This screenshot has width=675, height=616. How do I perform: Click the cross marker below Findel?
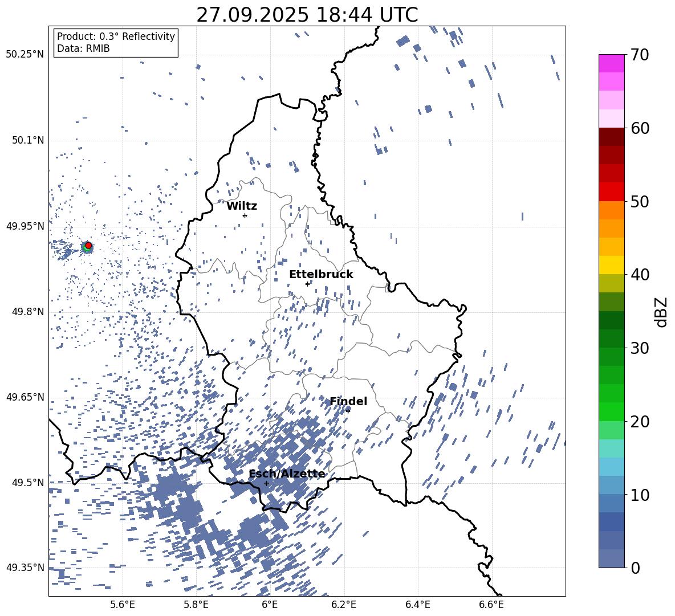(348, 411)
